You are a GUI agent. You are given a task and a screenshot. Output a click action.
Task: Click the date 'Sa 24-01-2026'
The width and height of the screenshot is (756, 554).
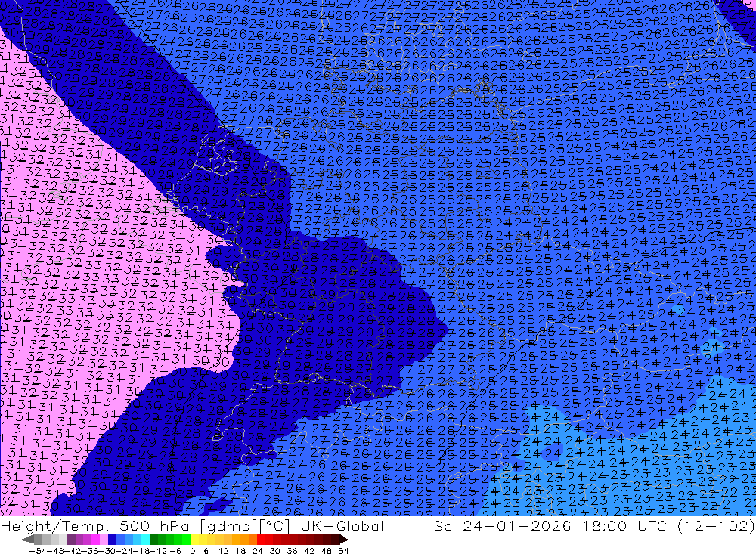pos(503,525)
